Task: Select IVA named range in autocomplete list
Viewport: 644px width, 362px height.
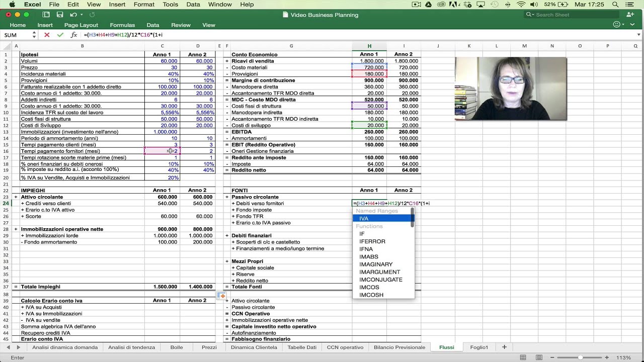Action: pyautogui.click(x=383, y=219)
